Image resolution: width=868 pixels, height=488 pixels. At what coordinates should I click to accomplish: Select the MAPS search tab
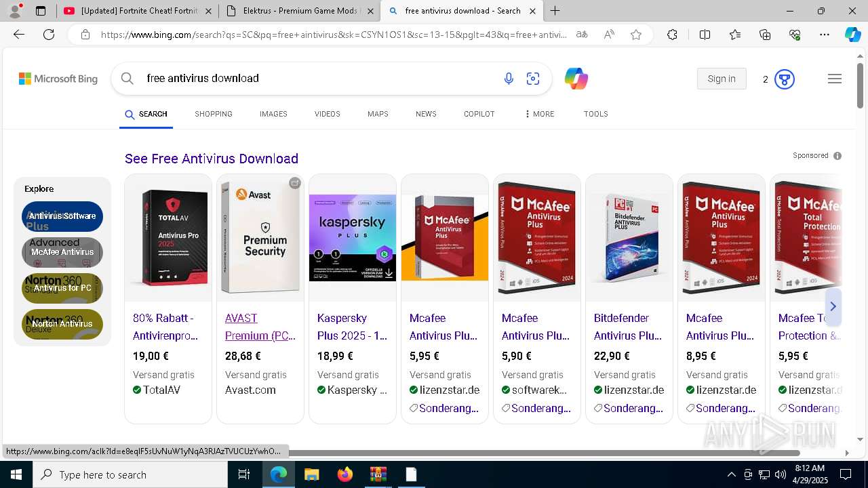(378, 114)
